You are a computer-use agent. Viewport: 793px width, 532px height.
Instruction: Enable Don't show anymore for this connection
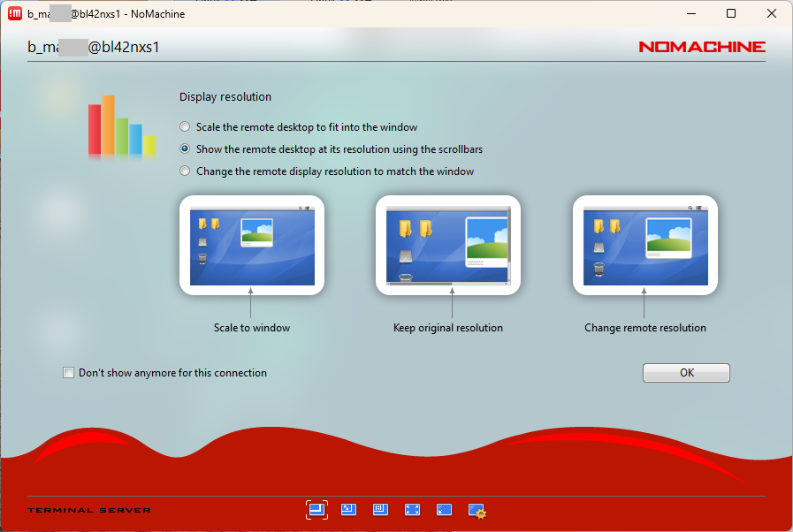69,373
